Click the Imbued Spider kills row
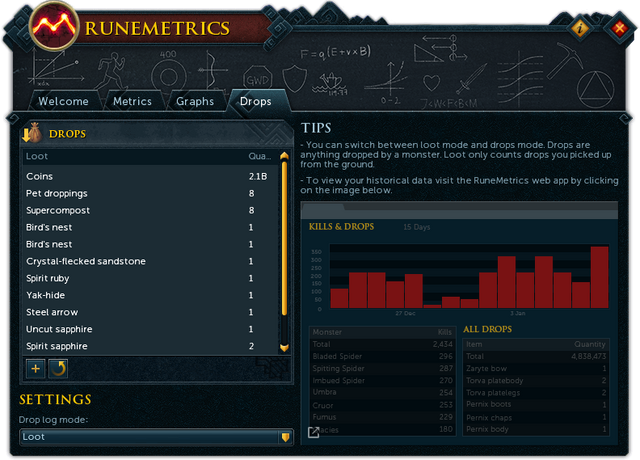 (382, 380)
